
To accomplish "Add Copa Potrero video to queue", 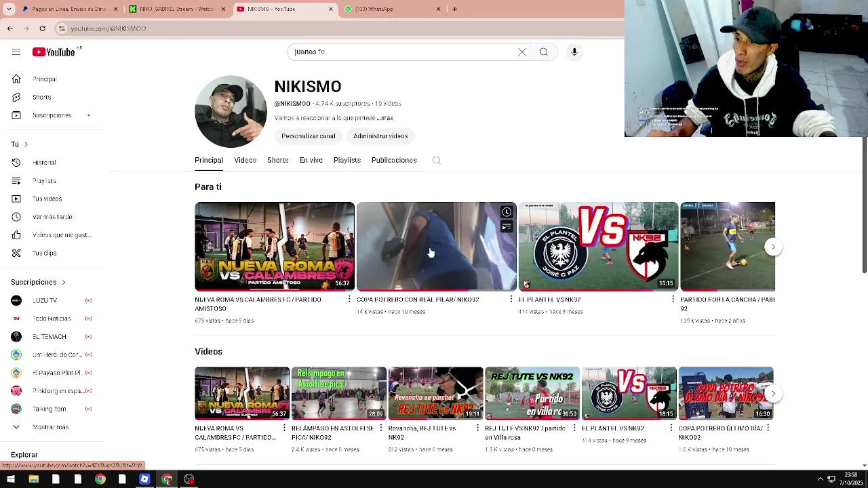I will point(507,226).
